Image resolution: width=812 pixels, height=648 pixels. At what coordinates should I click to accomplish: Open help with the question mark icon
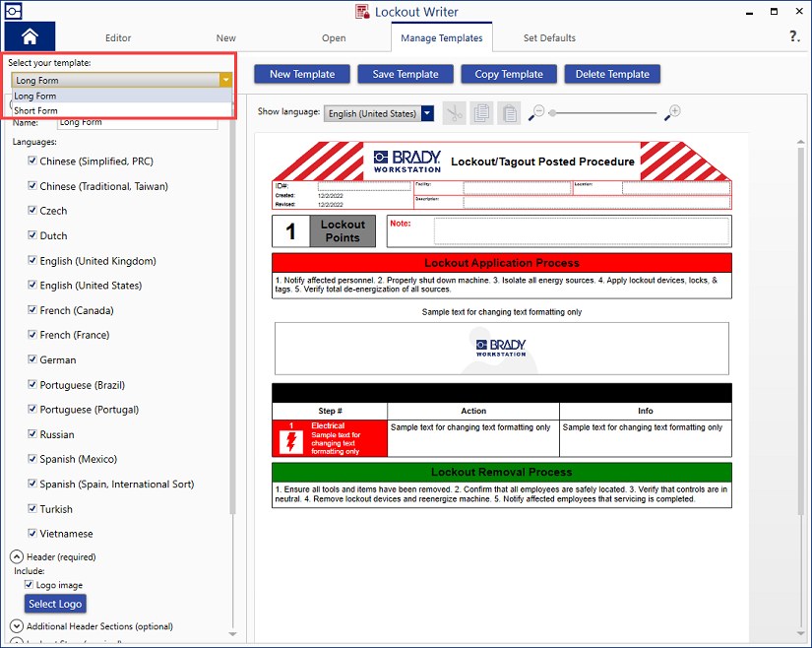point(794,37)
